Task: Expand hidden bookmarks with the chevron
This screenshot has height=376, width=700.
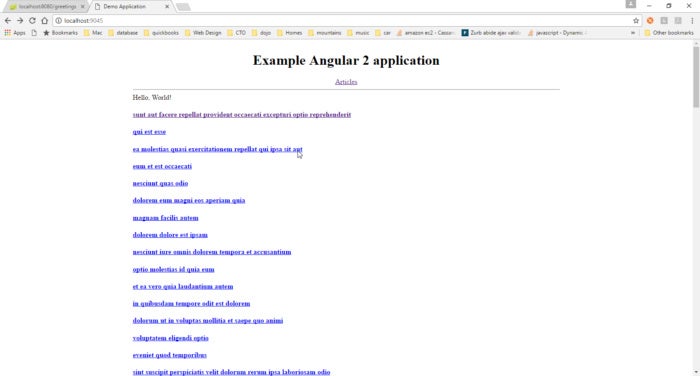Action: click(633, 33)
